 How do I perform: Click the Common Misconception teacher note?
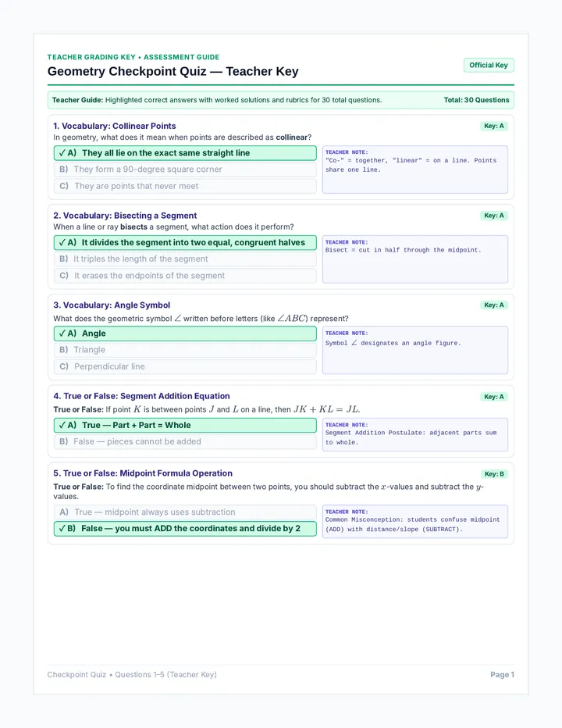(415, 521)
